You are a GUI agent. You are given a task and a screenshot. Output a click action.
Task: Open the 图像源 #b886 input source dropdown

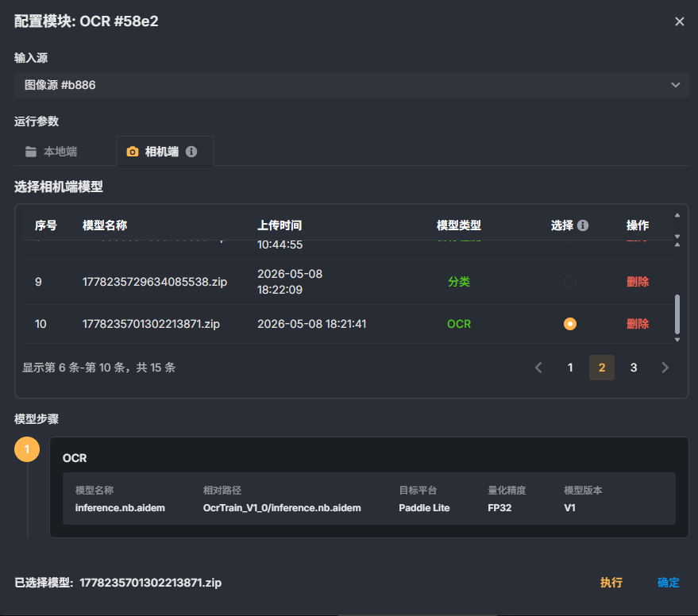click(x=351, y=85)
